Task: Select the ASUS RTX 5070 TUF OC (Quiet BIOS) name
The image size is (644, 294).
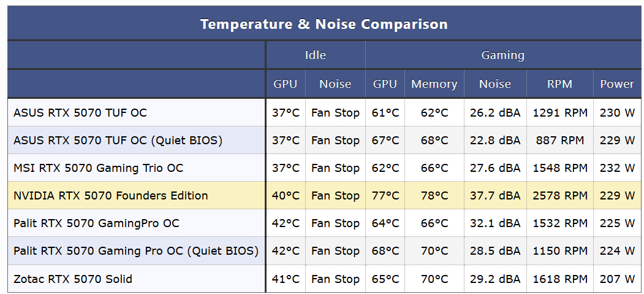Action: 118,141
